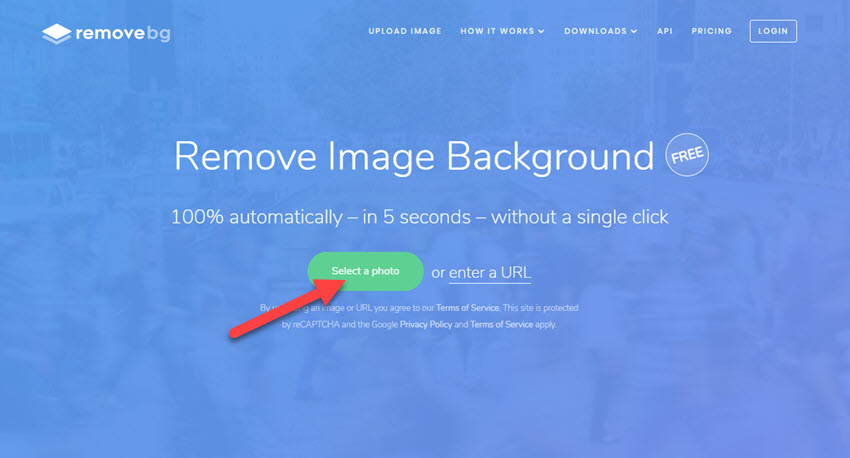The height and width of the screenshot is (458, 850).
Task: Click the red arrow annotation
Action: [x=287, y=308]
